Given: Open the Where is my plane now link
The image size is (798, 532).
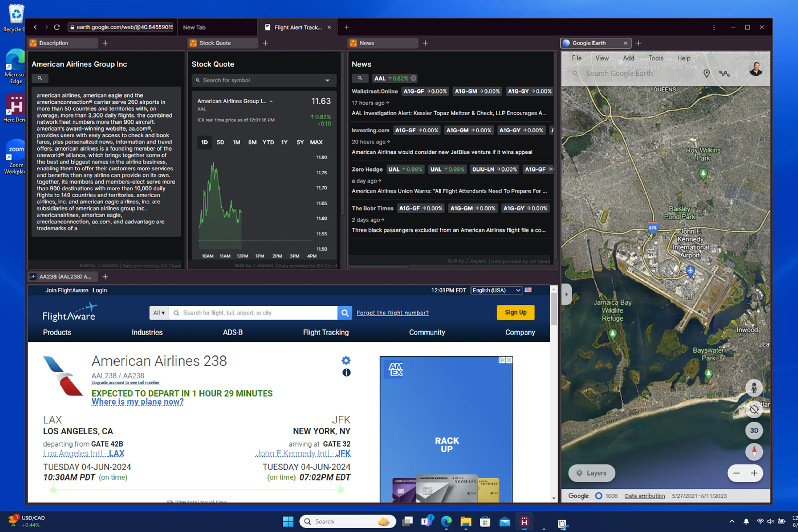Looking at the screenshot, I should tap(138, 402).
